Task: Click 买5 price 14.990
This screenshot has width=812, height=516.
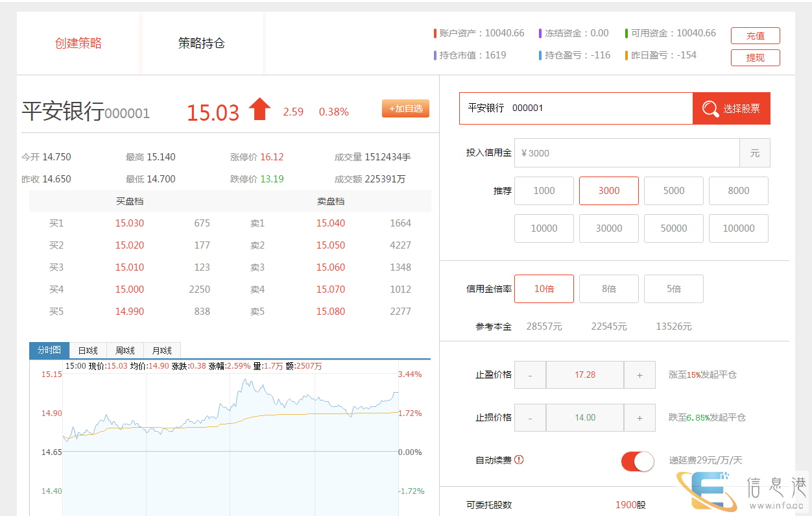Action: tap(130, 312)
